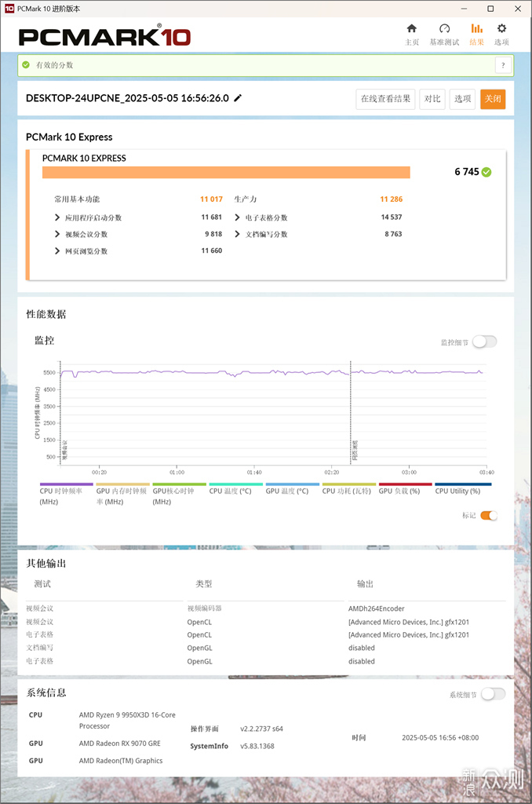The height and width of the screenshot is (804, 532).
Task: Open the 选项 gear icon in top navigation
Action: tap(501, 29)
